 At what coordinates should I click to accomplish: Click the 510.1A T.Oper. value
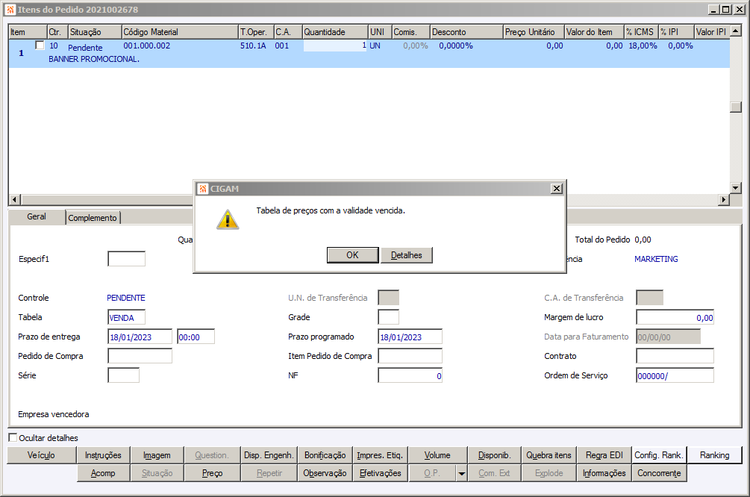coord(253,46)
